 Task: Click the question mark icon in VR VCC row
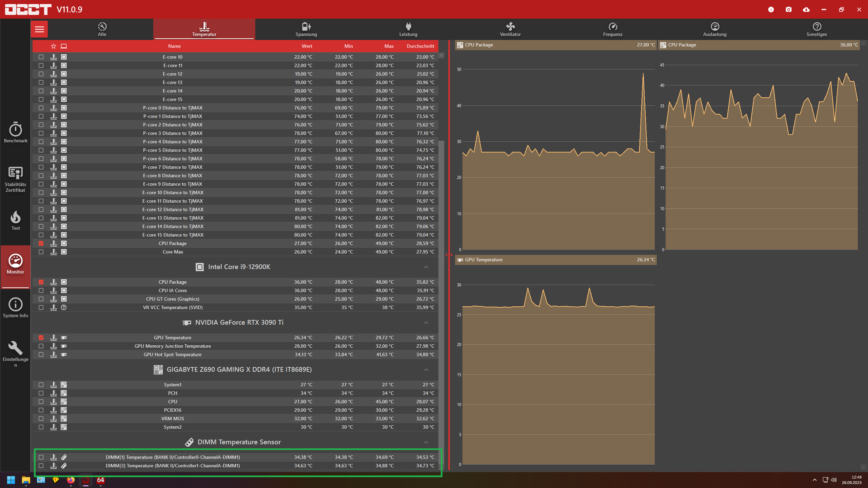tap(64, 307)
